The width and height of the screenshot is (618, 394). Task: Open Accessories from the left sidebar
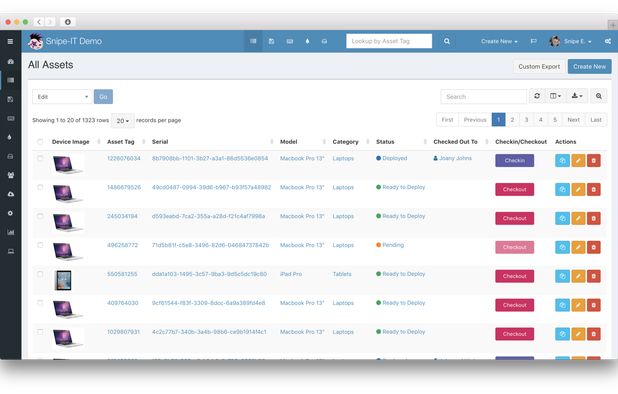click(x=11, y=118)
